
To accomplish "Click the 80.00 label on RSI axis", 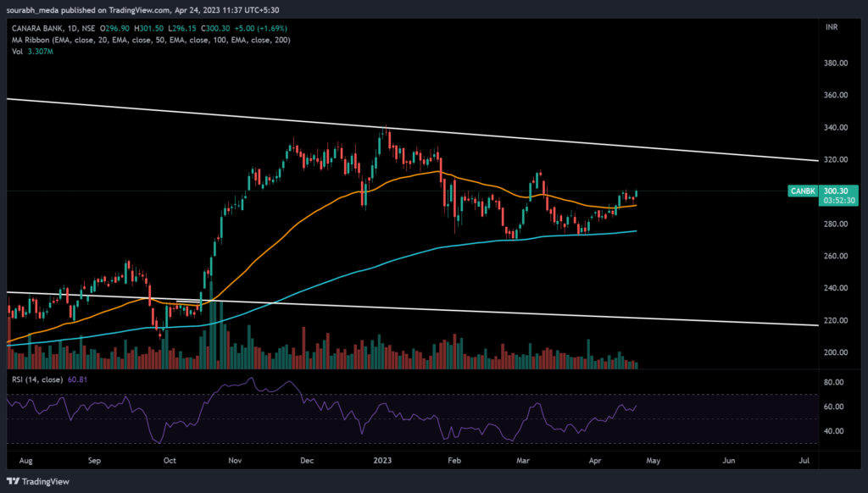I will click(x=834, y=382).
